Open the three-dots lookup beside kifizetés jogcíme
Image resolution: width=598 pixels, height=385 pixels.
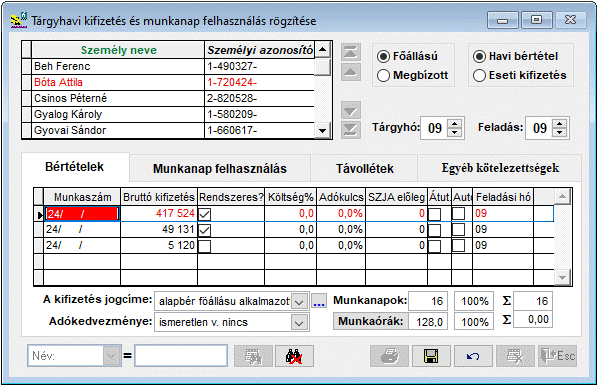319,301
